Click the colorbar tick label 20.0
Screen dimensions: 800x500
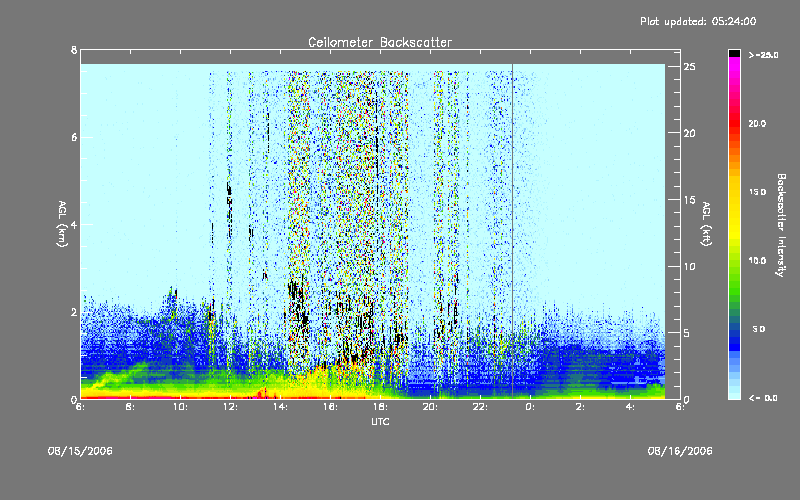pyautogui.click(x=757, y=123)
